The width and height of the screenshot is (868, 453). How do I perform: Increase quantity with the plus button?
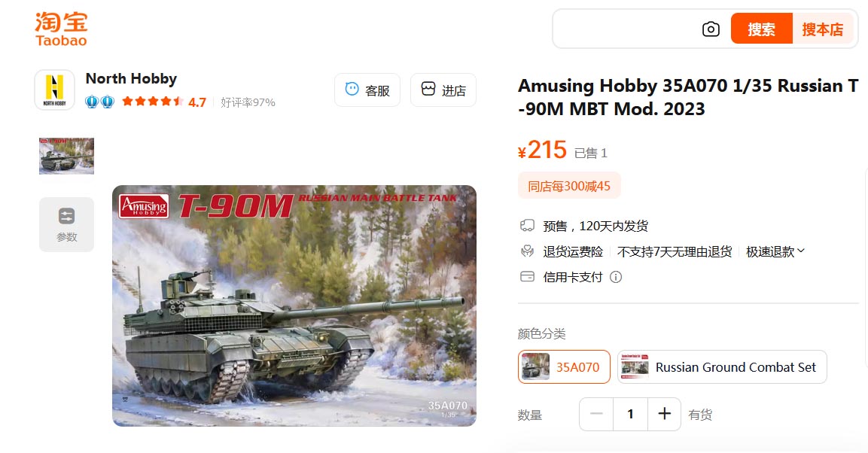point(664,414)
